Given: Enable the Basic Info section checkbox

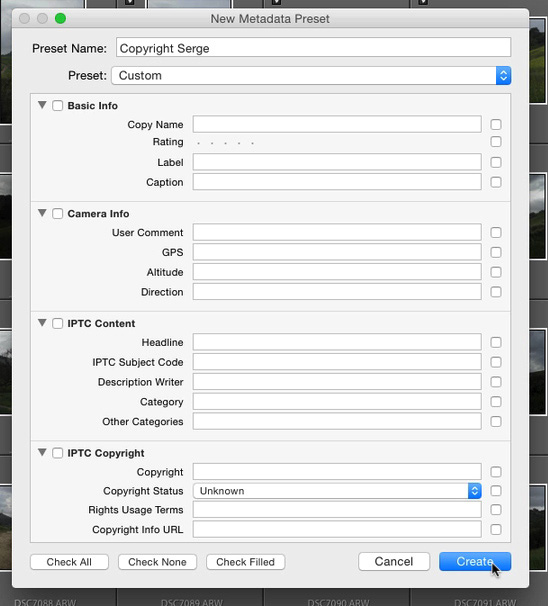Looking at the screenshot, I should [x=58, y=106].
